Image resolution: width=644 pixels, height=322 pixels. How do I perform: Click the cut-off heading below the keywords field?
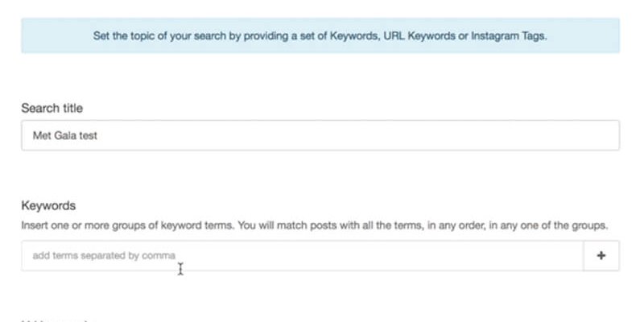58,320
